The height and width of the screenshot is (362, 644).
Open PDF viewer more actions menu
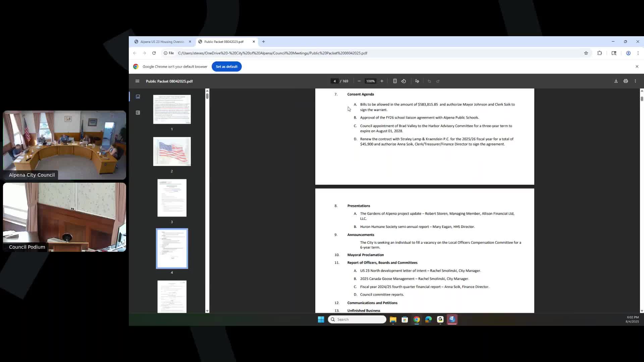[x=635, y=81]
